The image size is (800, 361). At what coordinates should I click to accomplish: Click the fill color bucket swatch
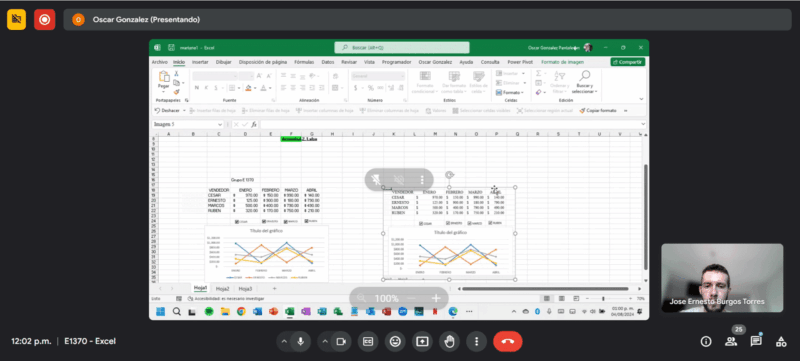[248, 88]
